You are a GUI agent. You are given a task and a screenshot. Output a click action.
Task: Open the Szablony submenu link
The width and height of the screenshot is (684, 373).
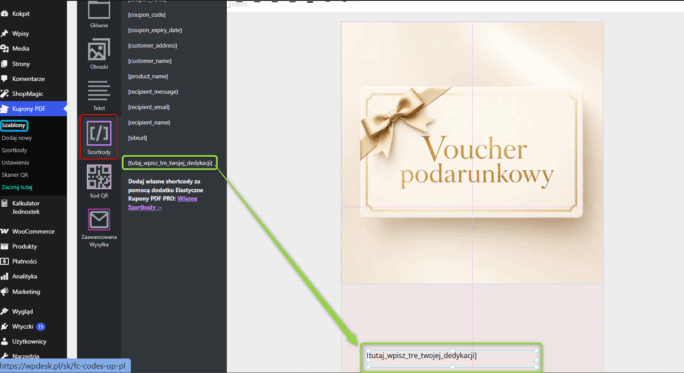click(x=14, y=125)
